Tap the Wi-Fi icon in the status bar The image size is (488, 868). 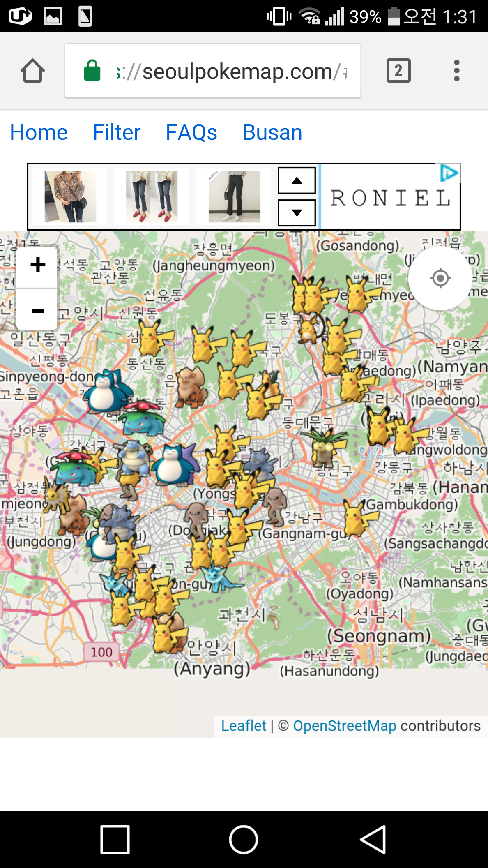pos(310,16)
